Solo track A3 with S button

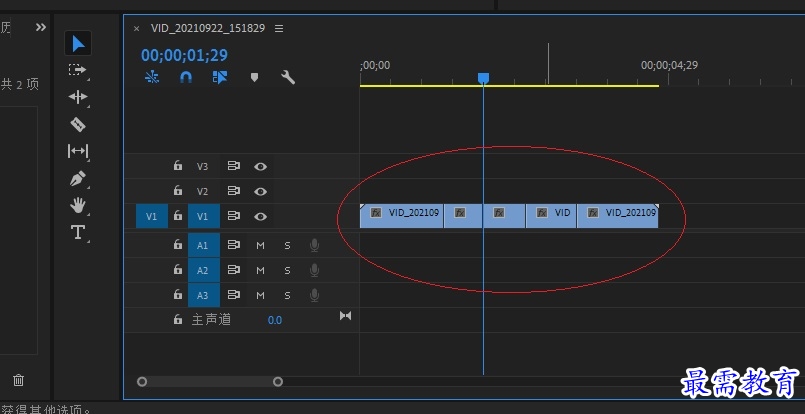tap(288, 295)
